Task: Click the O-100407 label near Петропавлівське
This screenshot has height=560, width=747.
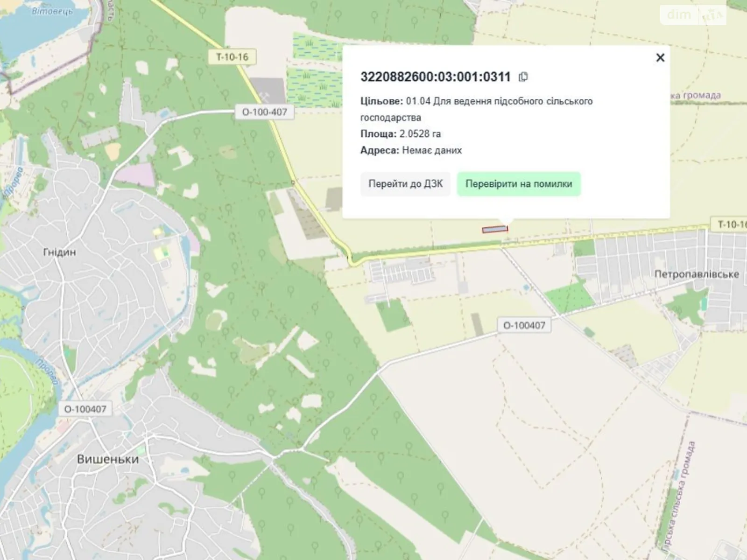Action: click(x=524, y=325)
